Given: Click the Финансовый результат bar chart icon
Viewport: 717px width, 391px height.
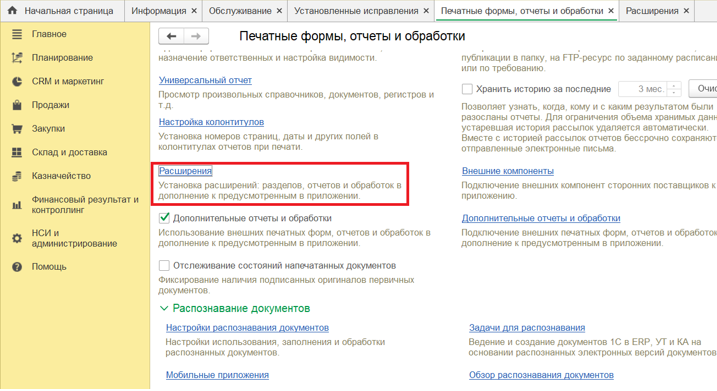Looking at the screenshot, I should coord(17,205).
